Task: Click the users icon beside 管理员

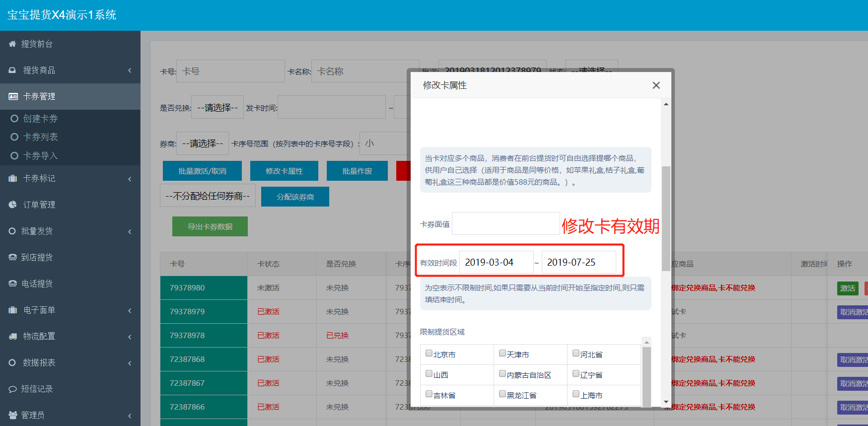Action: point(13,415)
